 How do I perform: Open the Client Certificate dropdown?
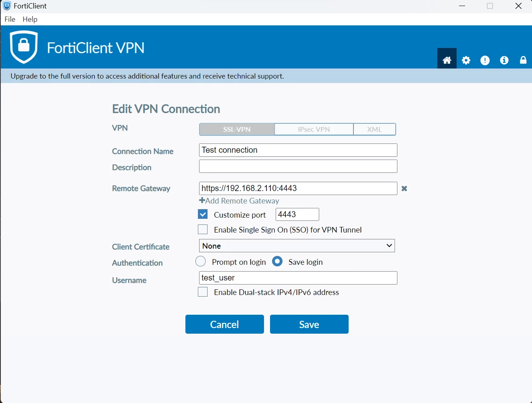point(297,246)
